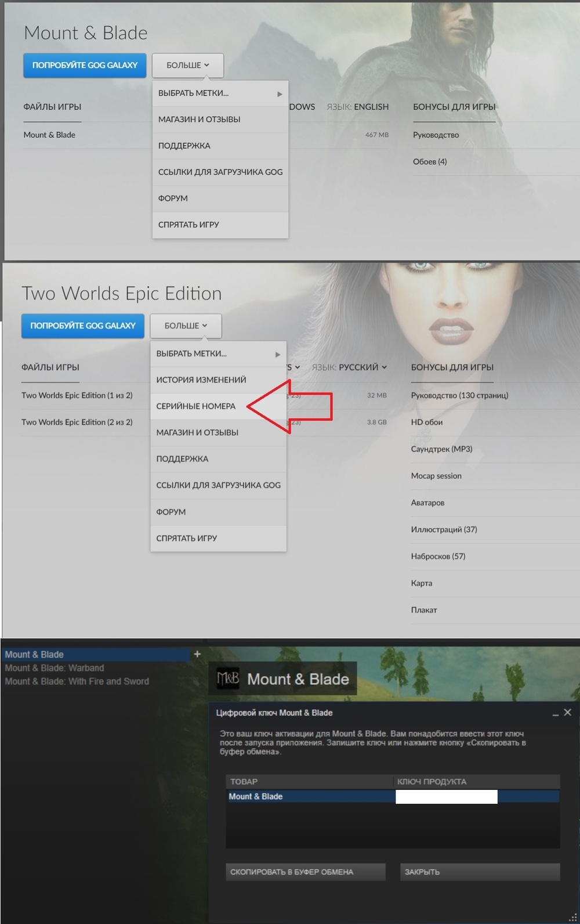Open Руководство bonus for Mount & Blade
580x924 pixels.
coord(436,135)
